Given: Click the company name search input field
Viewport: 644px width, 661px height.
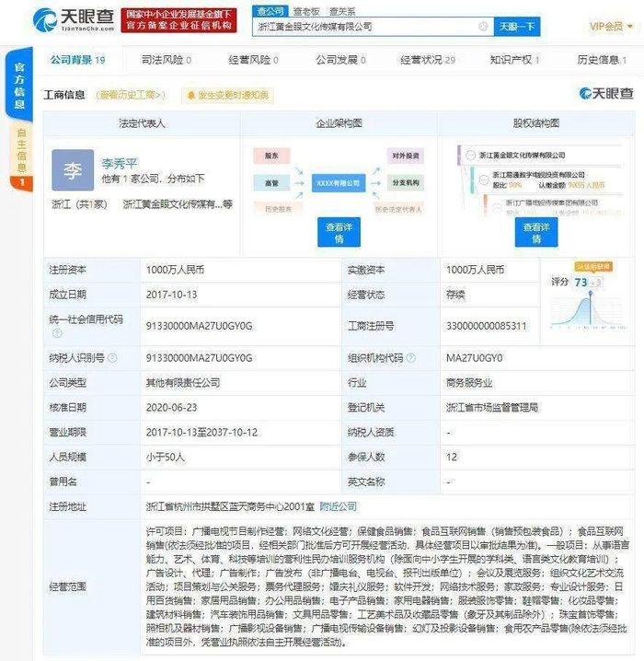Looking at the screenshot, I should pos(366,27).
